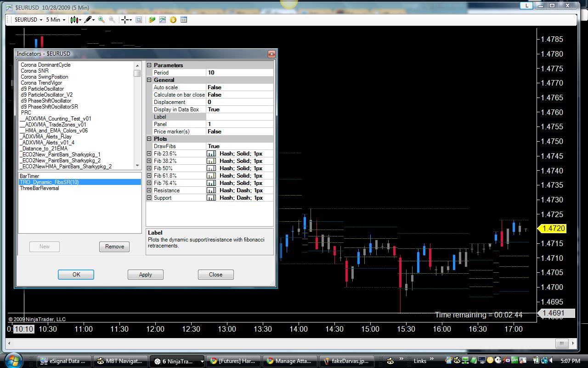Expand the Fib 76.4% plot row
588x368 pixels.
(149, 183)
